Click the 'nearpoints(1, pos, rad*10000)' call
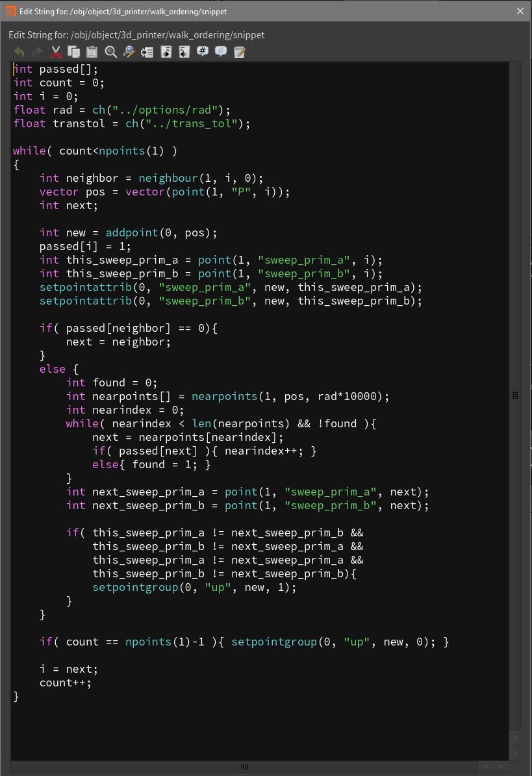The height and width of the screenshot is (776, 532). (287, 396)
